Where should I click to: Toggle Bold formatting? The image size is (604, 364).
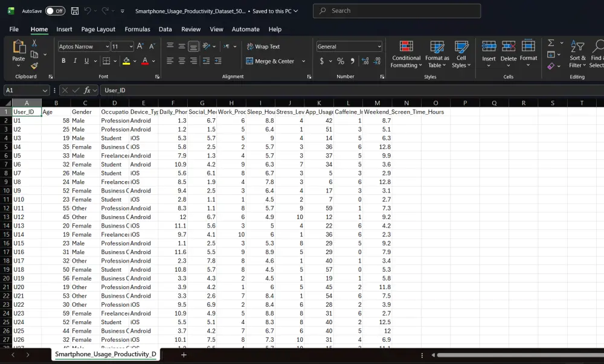pos(63,61)
